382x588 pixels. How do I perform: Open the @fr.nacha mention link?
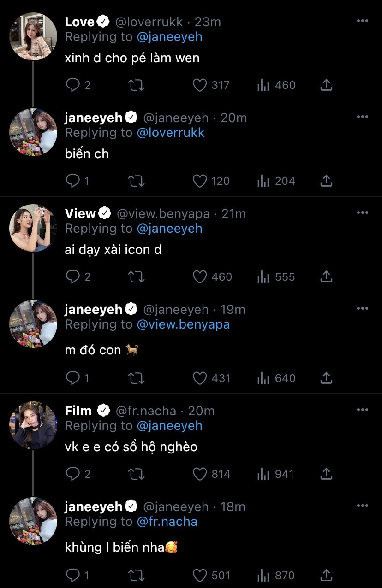[x=167, y=522]
